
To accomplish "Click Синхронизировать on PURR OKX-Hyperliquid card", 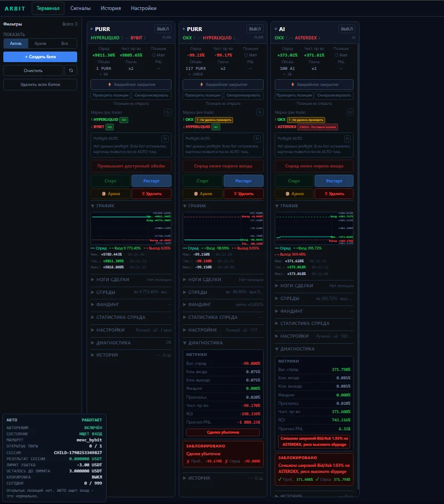I will point(244,95).
